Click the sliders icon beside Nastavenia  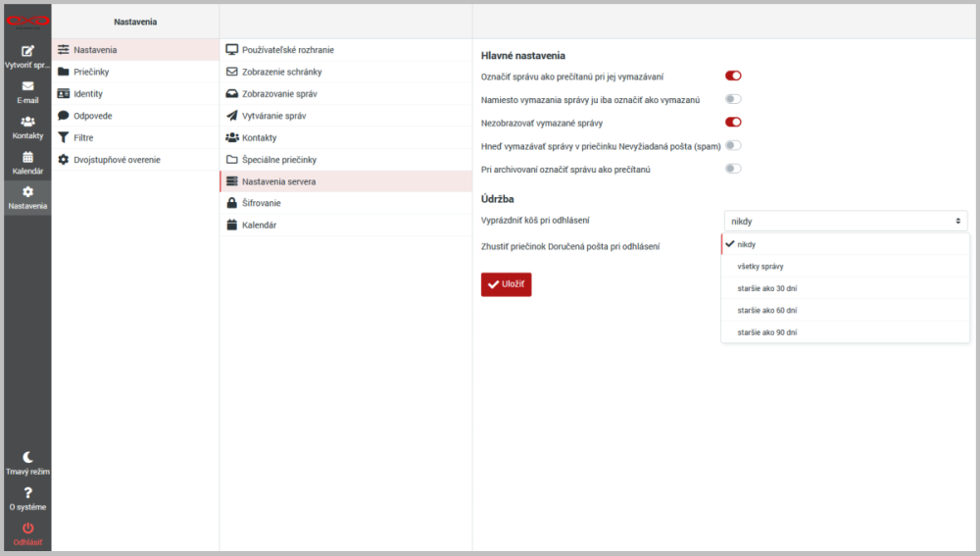63,49
